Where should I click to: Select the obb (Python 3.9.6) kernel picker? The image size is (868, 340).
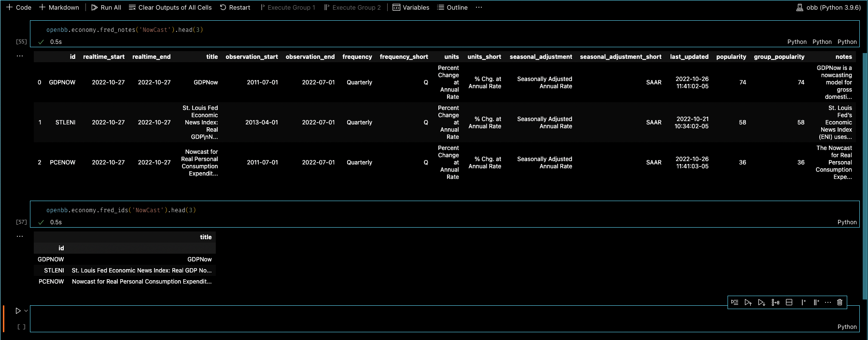(828, 7)
